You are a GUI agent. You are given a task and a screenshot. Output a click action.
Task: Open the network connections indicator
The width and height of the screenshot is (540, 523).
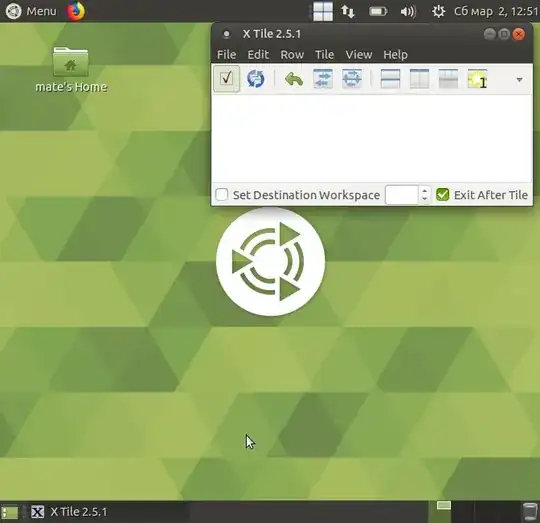pyautogui.click(x=348, y=12)
